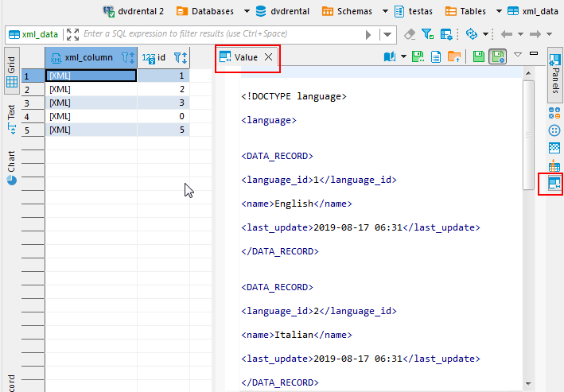Open the Grouping panel icon in sidebar
564x392 pixels.
554,113
